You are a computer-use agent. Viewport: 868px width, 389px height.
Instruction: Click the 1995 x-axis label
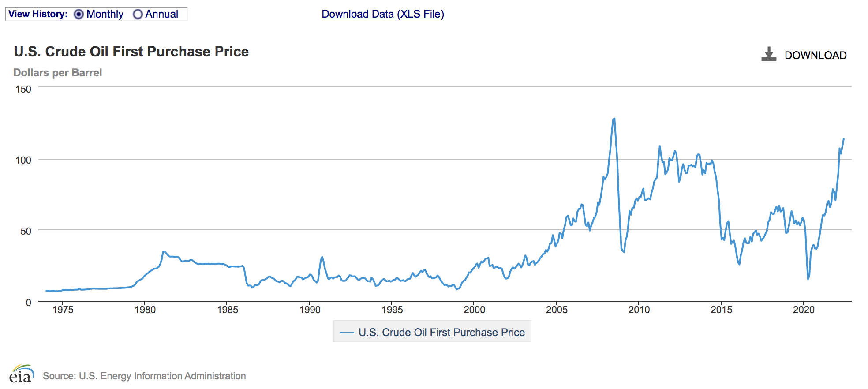point(392,310)
